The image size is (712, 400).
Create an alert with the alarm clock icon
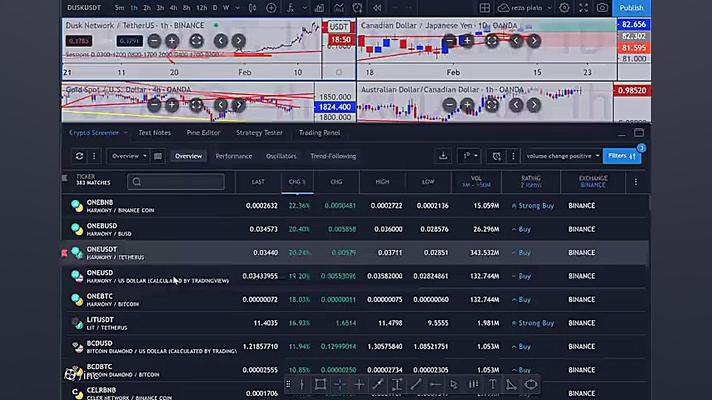(357, 8)
